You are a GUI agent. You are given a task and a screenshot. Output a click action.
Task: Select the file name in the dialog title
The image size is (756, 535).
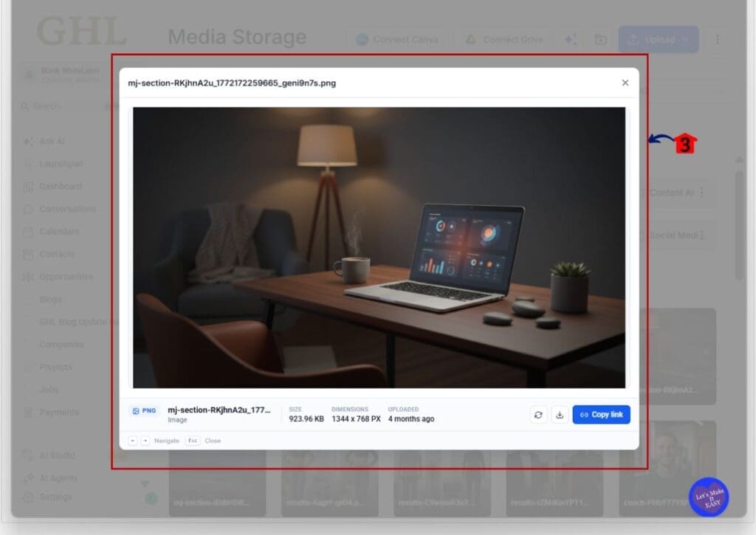(x=232, y=83)
